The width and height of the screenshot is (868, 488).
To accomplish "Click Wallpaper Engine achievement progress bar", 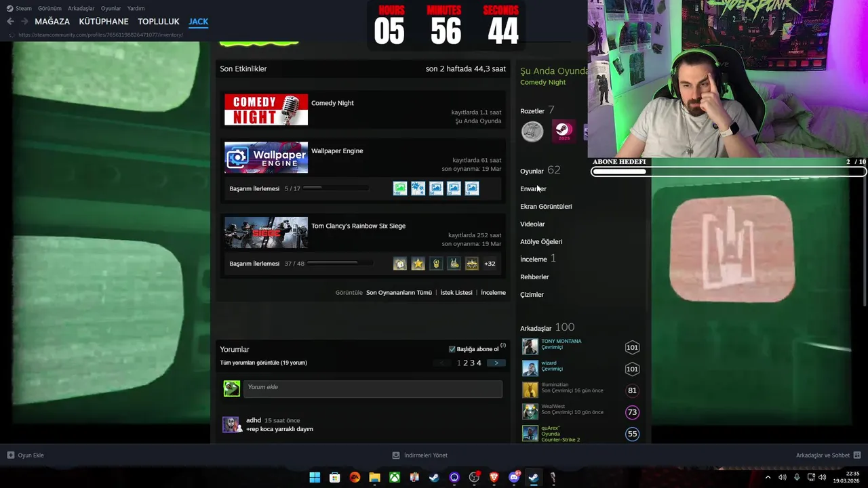I will (x=336, y=188).
